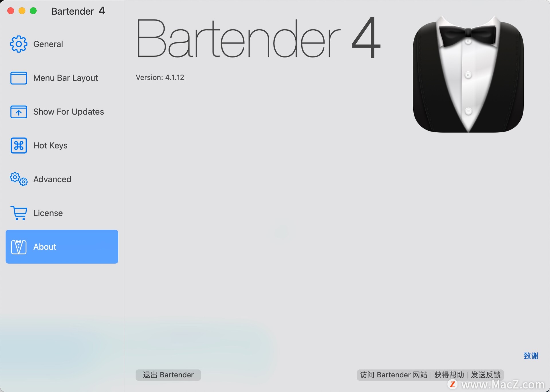
Task: Select the Menu Bar Layout icon
Action: click(19, 78)
